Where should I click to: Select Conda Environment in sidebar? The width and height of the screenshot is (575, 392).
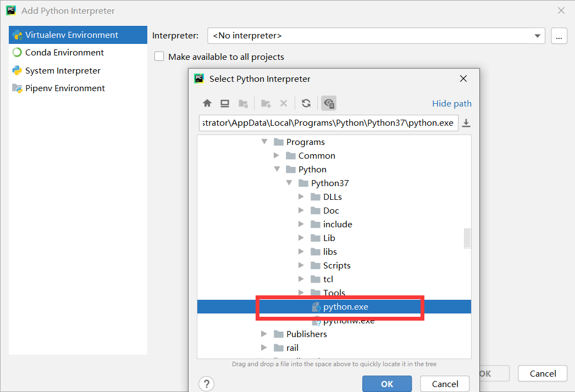[x=78, y=52]
